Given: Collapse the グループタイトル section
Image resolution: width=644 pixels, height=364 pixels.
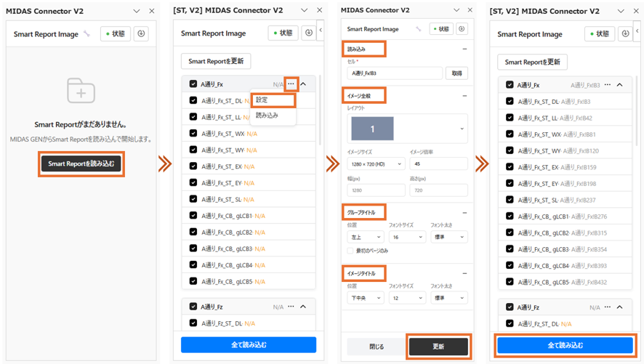Looking at the screenshot, I should 464,213.
